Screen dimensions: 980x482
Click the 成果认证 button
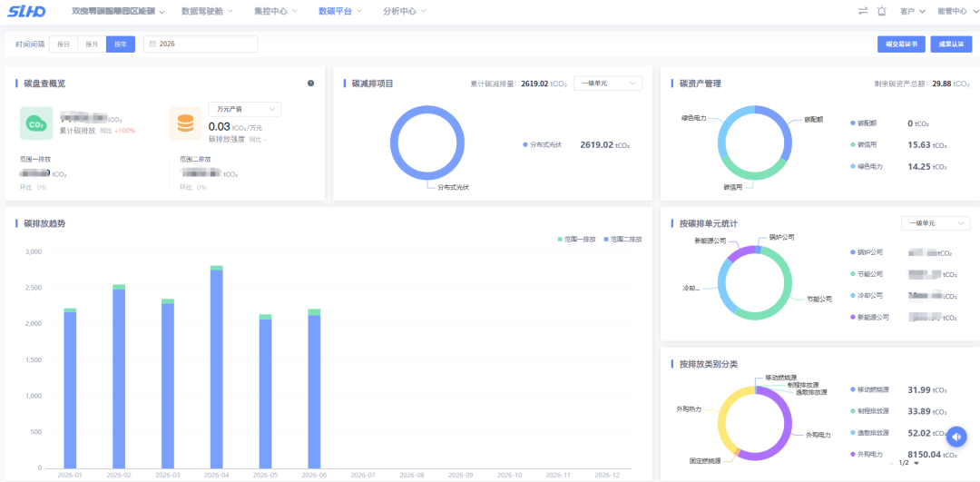click(x=951, y=44)
